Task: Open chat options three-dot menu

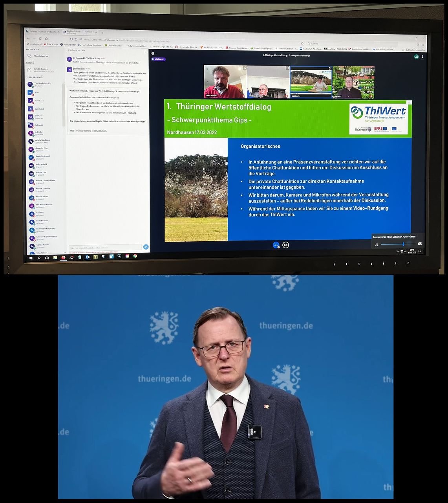Action: [145, 51]
